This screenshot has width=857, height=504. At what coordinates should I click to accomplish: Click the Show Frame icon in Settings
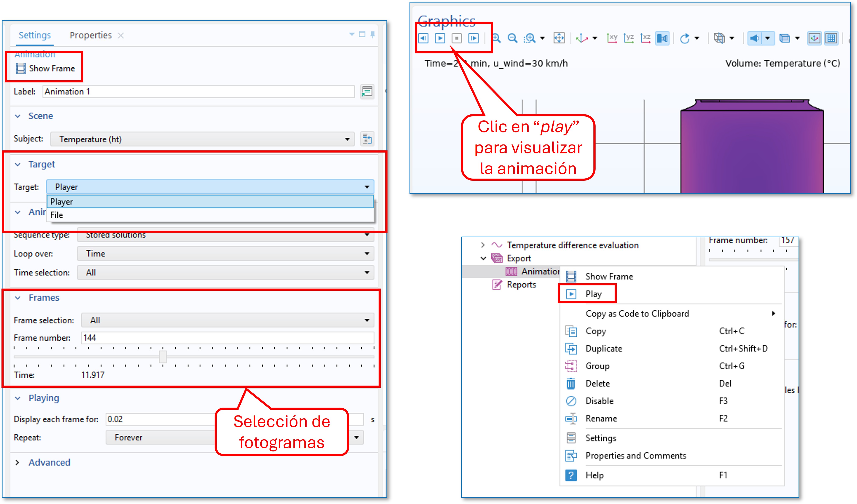(21, 68)
